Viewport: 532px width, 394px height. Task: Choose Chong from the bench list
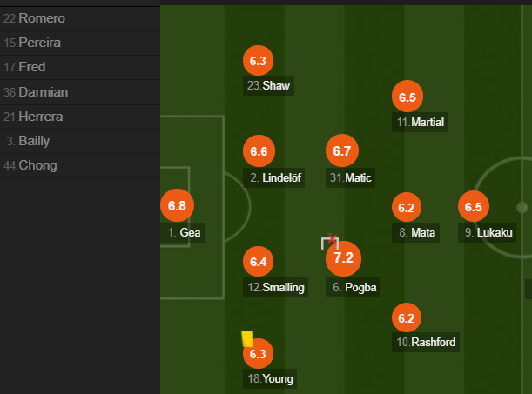pos(80,165)
